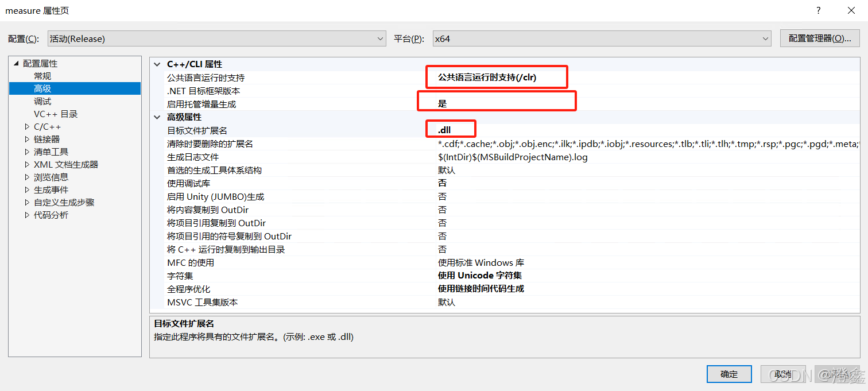Image resolution: width=868 pixels, height=391 pixels.
Task: Click the $(IntDir)$(MSBuildProjectName).log value
Action: pyautogui.click(x=513, y=157)
